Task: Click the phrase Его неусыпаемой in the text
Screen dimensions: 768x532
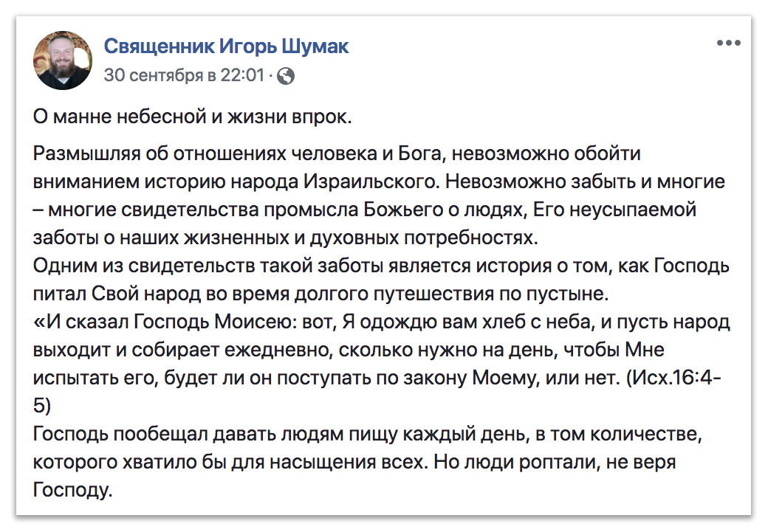Action: click(614, 210)
